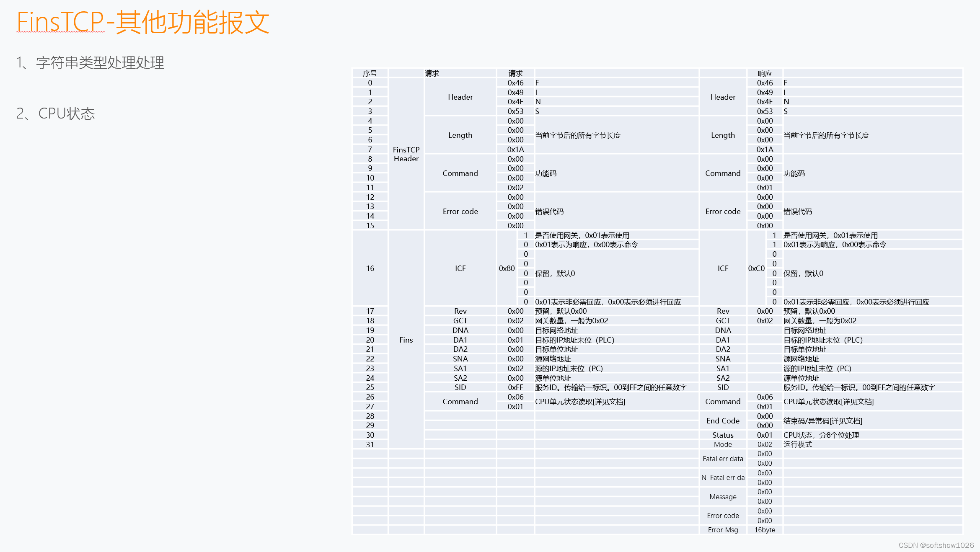Select the "FinsTCP Header" merged cell
This screenshot has height=552, width=980.
coord(406,154)
